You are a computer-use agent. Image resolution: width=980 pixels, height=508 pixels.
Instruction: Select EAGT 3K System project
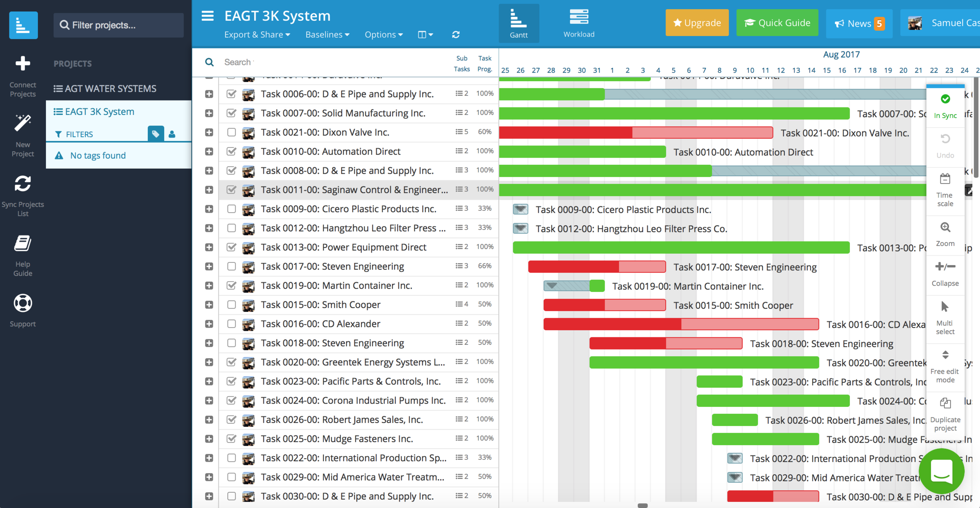[94, 112]
